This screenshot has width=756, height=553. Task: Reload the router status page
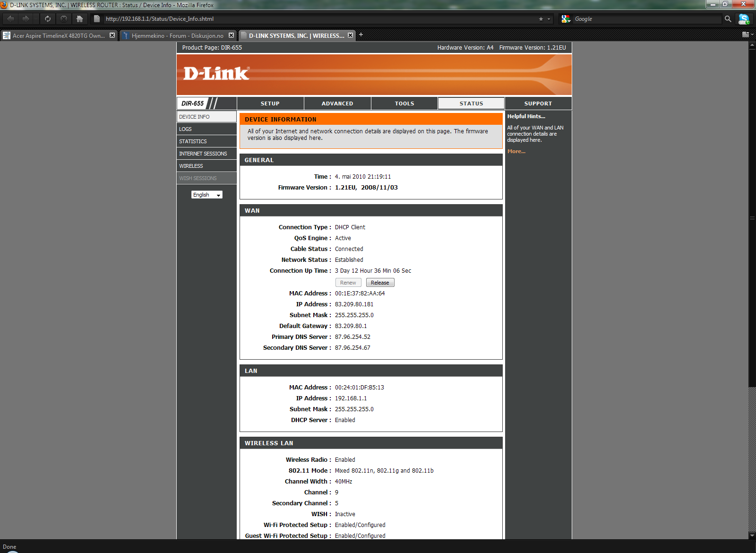(x=48, y=19)
